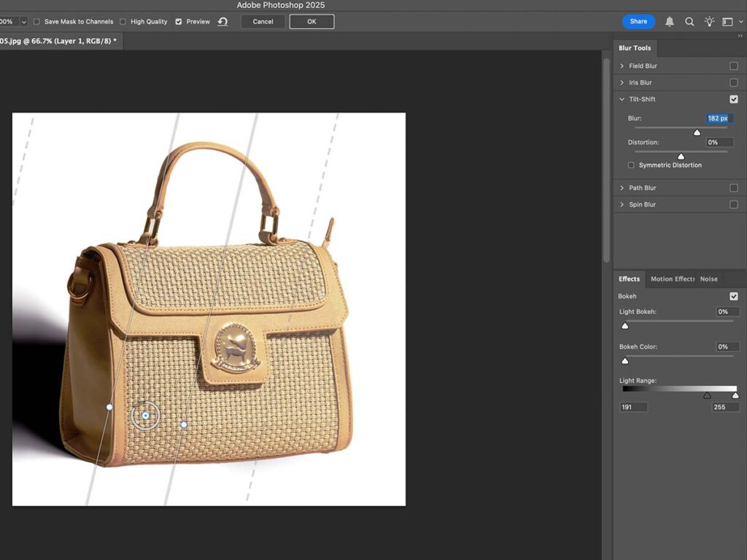This screenshot has height=560, width=747.
Task: Enable Save Mask to Channels
Action: tap(36, 21)
